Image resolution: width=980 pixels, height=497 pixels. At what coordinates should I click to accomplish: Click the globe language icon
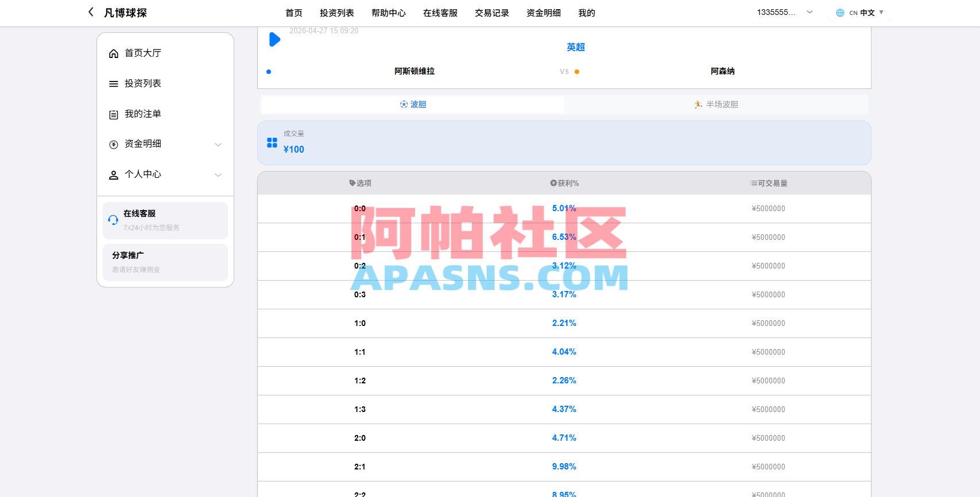840,13
